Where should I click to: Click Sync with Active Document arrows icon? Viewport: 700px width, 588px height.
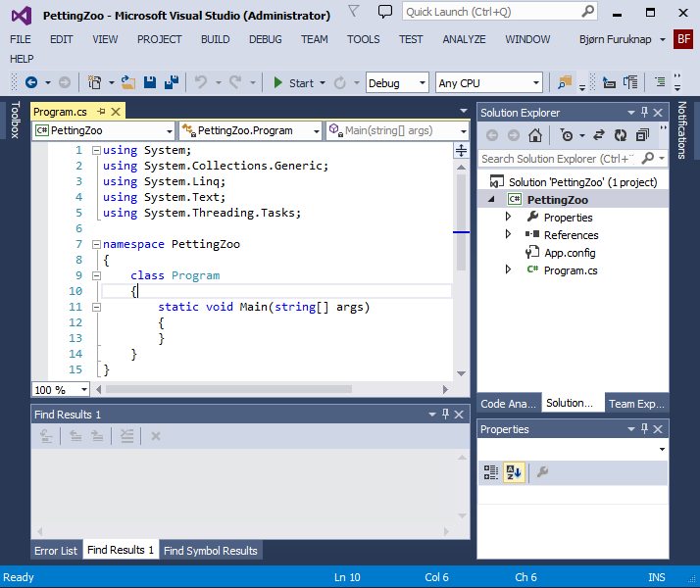(x=599, y=135)
